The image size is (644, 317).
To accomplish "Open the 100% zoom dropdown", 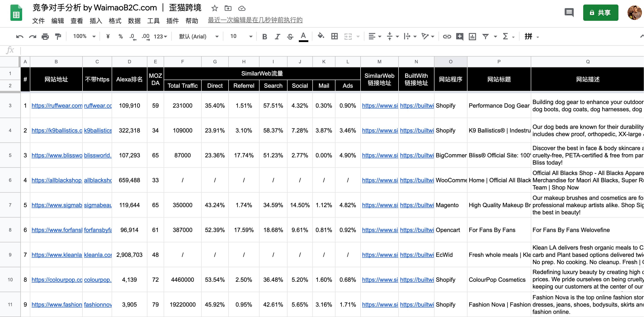I will coord(84,36).
